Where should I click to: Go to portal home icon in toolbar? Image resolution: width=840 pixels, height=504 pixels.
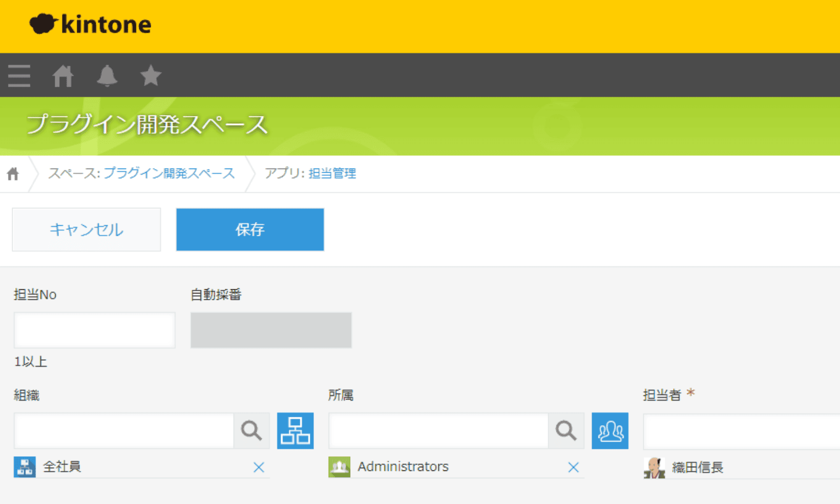(63, 76)
